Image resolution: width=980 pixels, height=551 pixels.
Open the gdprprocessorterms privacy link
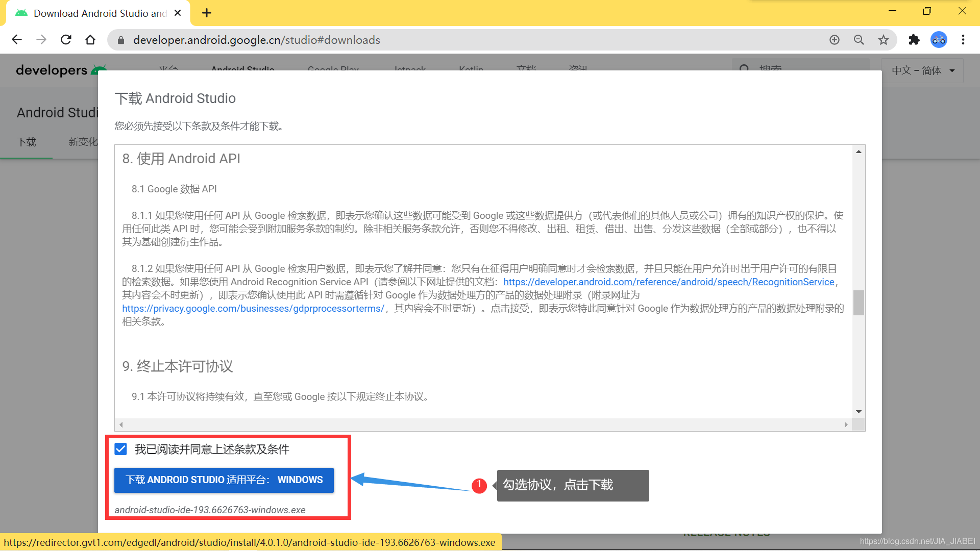click(x=253, y=309)
